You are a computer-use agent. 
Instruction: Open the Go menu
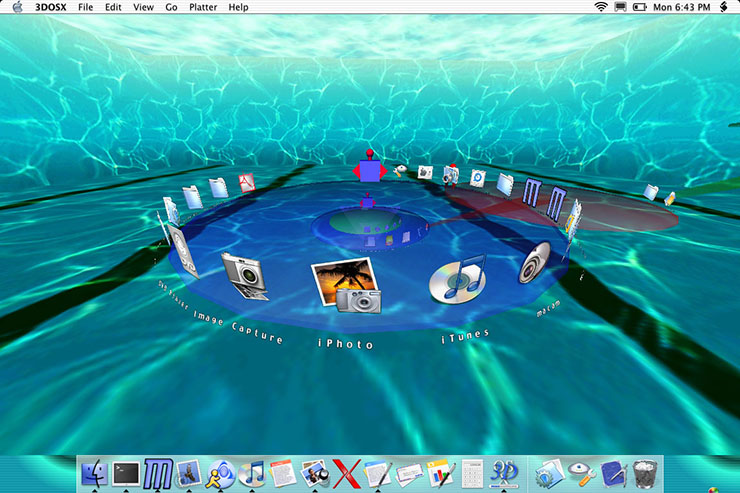coord(171,7)
